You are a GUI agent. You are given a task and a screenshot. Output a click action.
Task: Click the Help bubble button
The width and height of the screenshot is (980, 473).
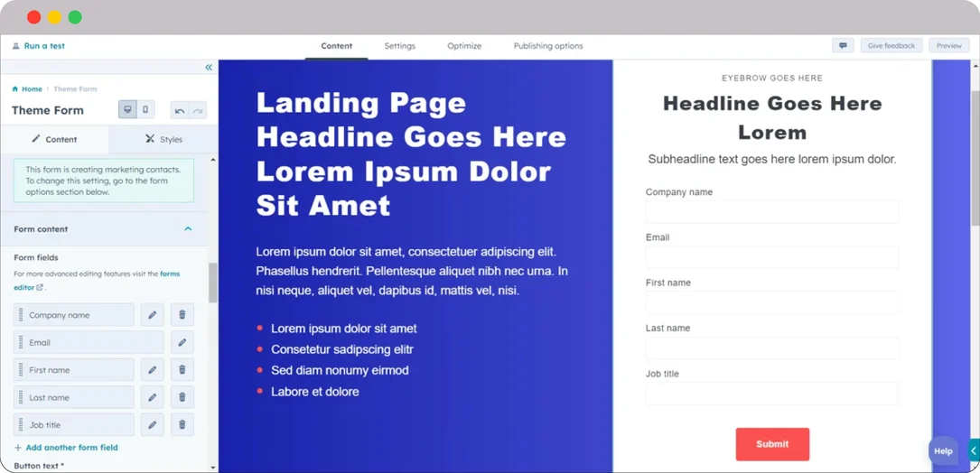click(x=943, y=451)
